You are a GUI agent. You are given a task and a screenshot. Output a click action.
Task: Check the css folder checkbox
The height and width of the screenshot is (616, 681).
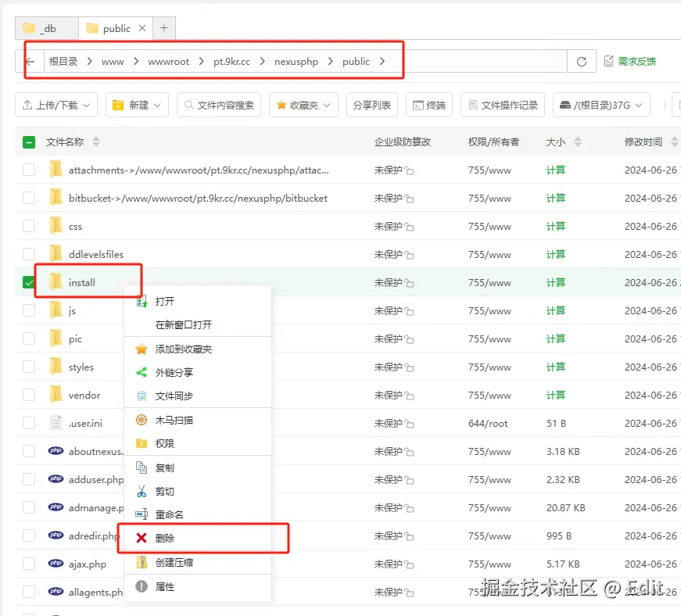pos(29,226)
